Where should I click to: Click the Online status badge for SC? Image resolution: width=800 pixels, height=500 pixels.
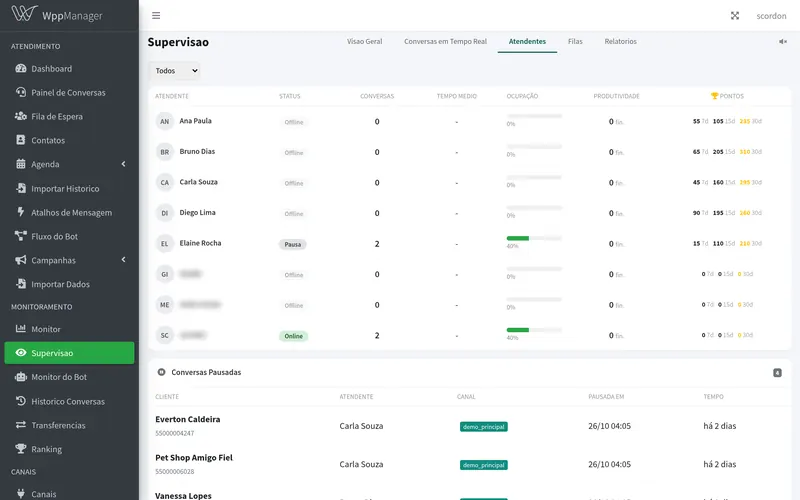click(x=293, y=336)
